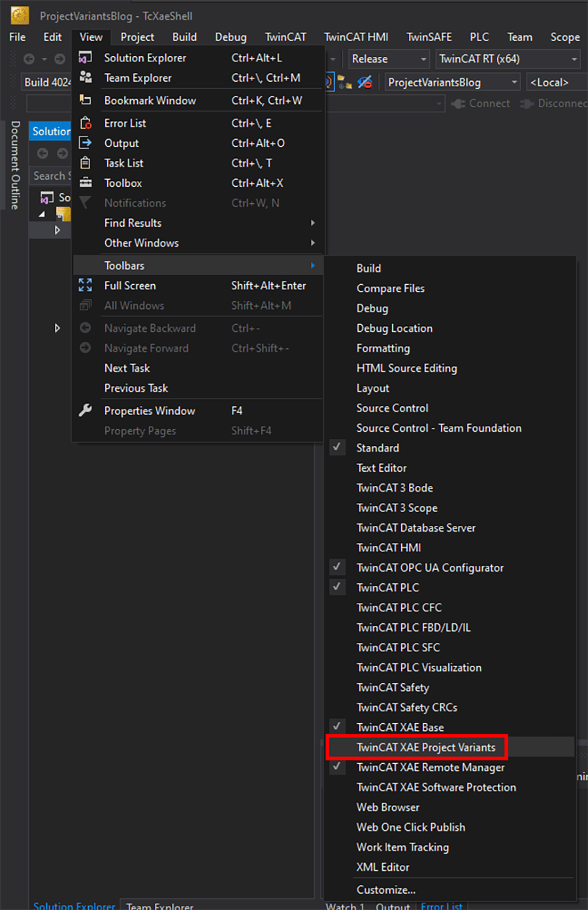The height and width of the screenshot is (910, 588).
Task: Click the Team Explorer menu icon
Action: (x=86, y=77)
